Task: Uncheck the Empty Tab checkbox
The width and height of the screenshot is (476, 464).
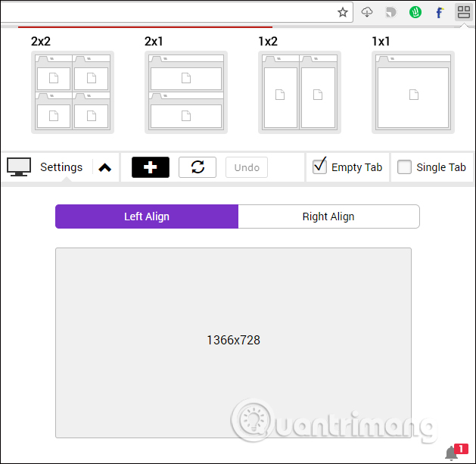Action: (319, 167)
